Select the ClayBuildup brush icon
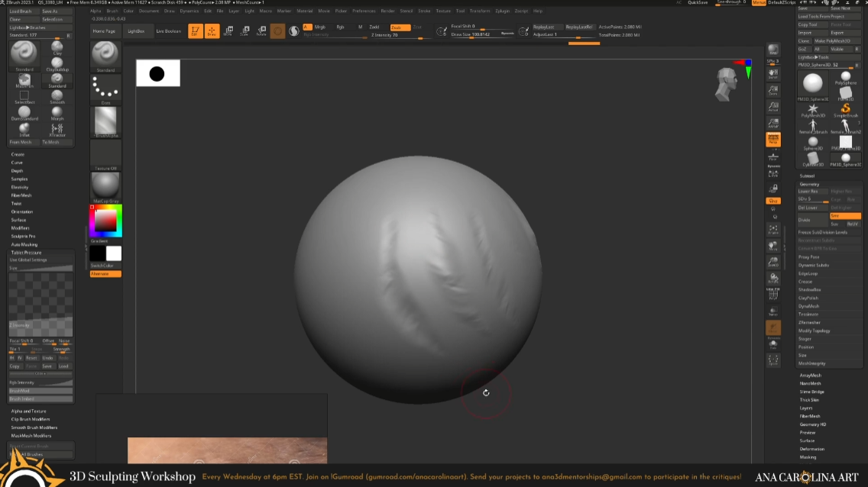 57,64
